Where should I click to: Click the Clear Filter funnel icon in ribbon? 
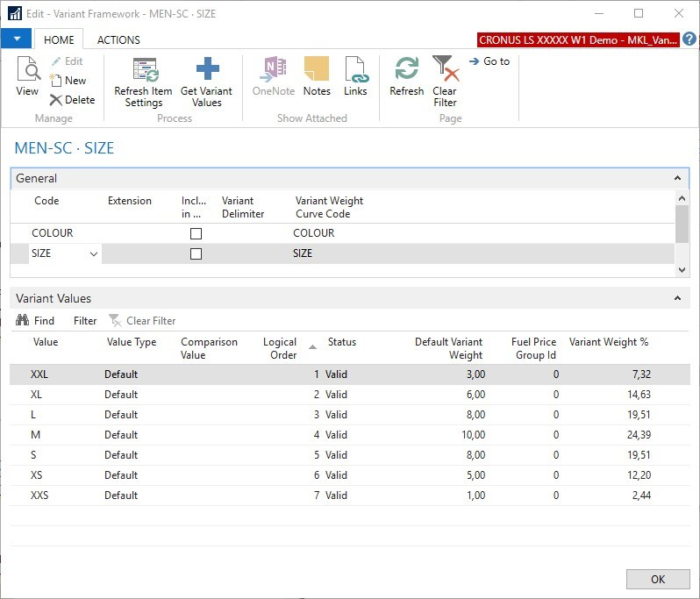445,70
